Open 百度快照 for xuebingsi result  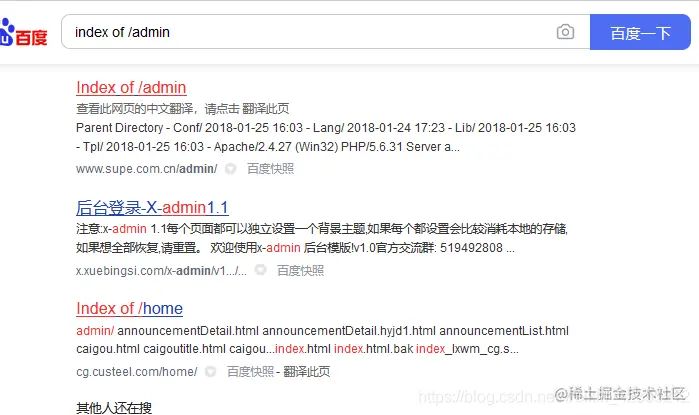pos(300,271)
